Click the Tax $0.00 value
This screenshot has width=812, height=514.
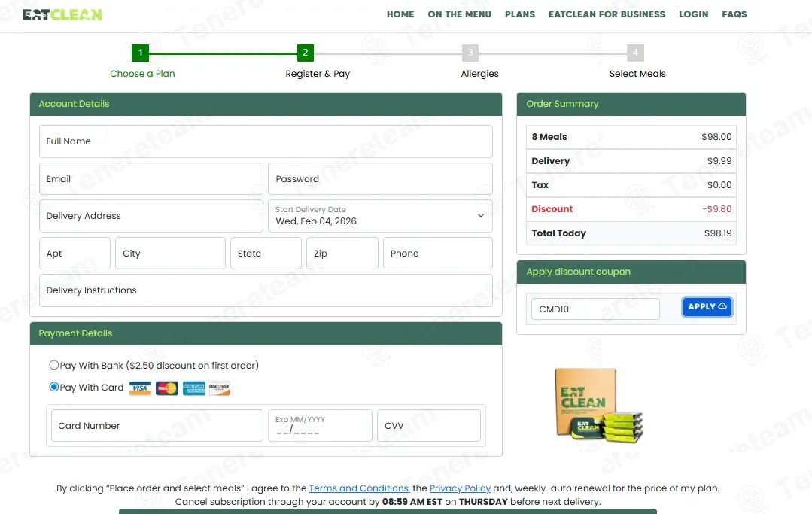point(719,185)
